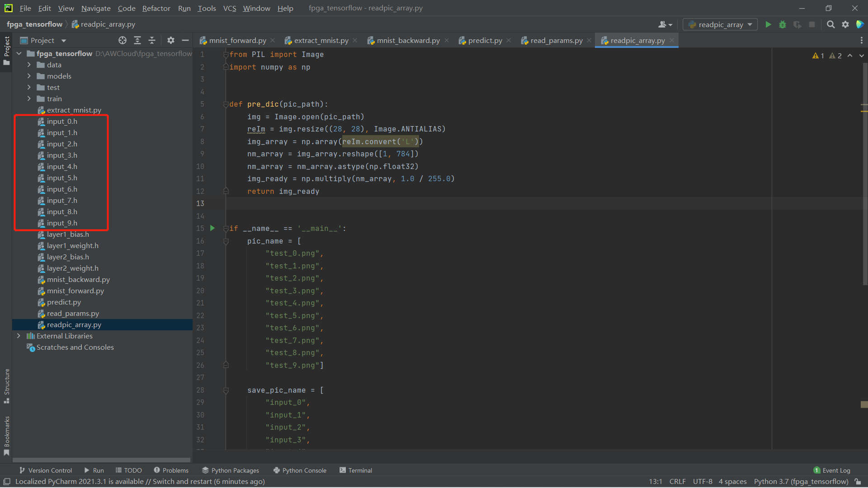Open Project panel options gear
868x488 pixels.
click(x=170, y=40)
